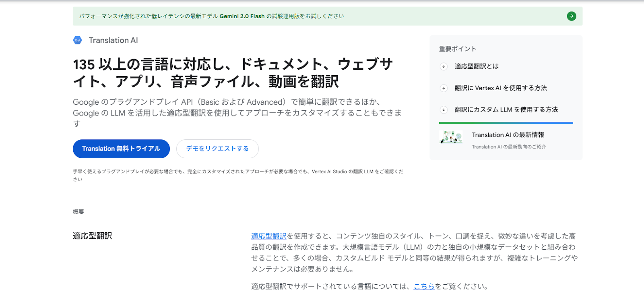Open the Translation AI の最新情報 thumbnail image
The image size is (644, 302).
point(451,137)
